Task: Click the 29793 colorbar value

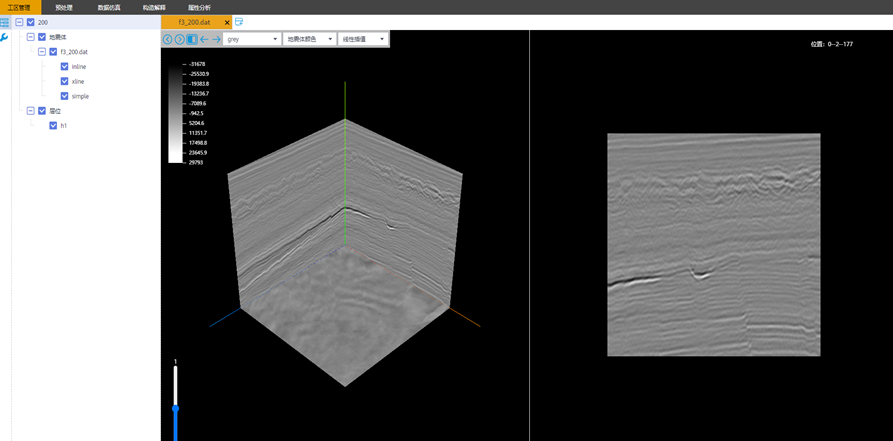Action: 195,162
